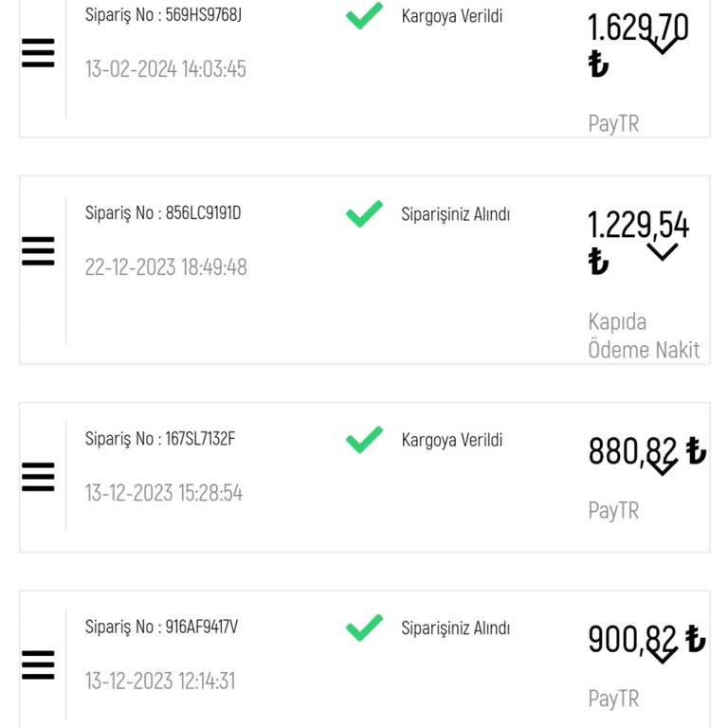Open hamburger menu for order 167SL7132F
Viewport: 728px width, 728px height.
click(38, 477)
